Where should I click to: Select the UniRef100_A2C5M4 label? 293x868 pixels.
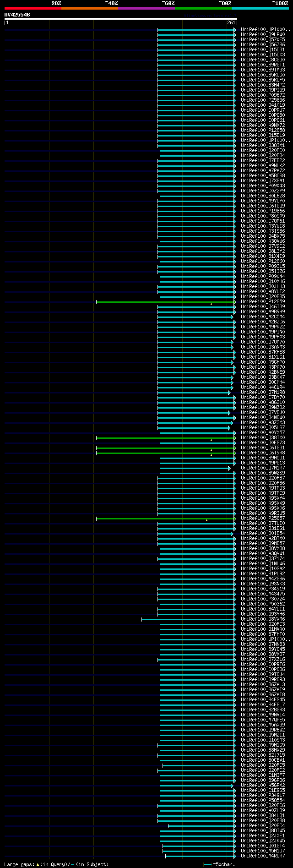pos(263,317)
